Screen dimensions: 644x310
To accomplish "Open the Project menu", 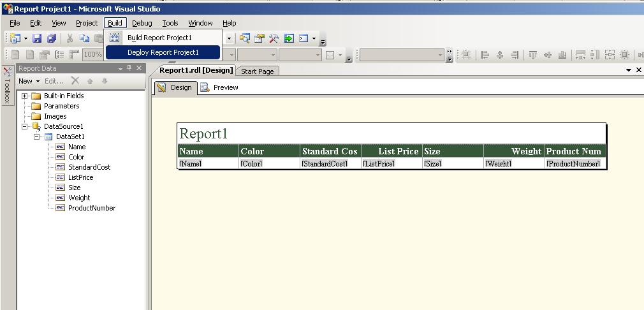I will pyautogui.click(x=87, y=23).
